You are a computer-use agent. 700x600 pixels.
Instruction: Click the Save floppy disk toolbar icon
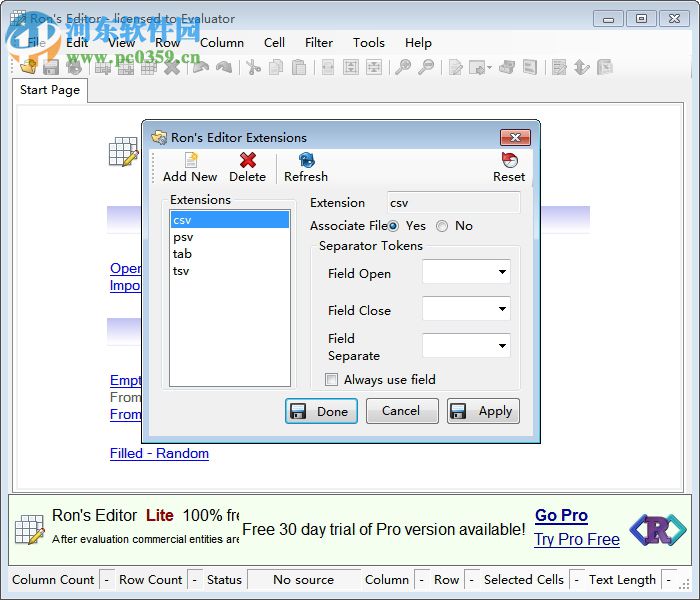[x=51, y=67]
